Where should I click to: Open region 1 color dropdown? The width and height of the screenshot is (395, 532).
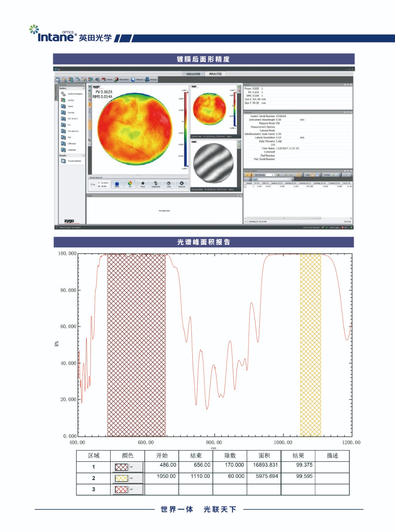click(x=131, y=467)
